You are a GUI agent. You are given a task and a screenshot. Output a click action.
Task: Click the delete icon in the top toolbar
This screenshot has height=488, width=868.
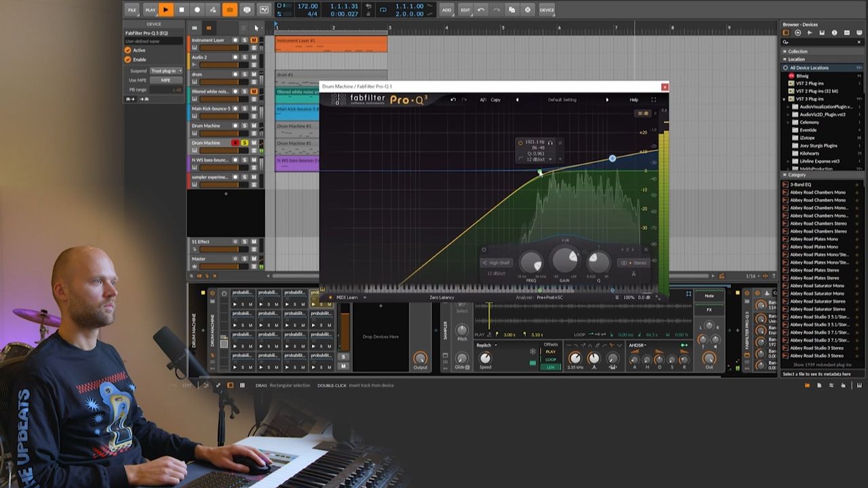coord(528,10)
